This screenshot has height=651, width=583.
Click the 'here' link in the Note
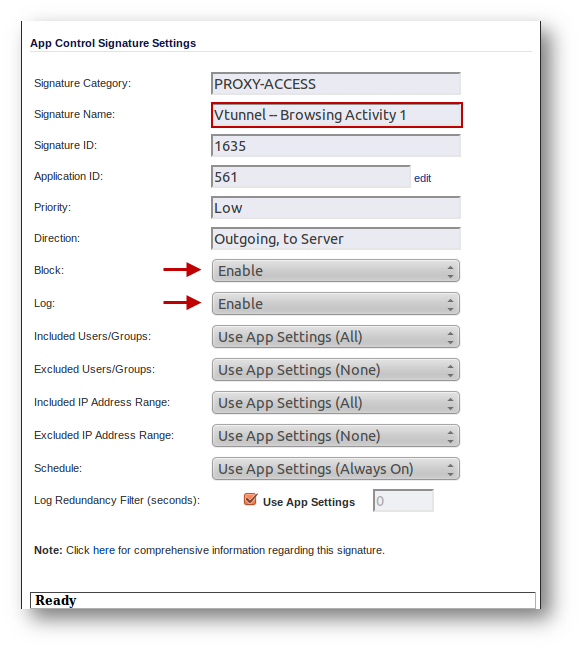(104, 550)
